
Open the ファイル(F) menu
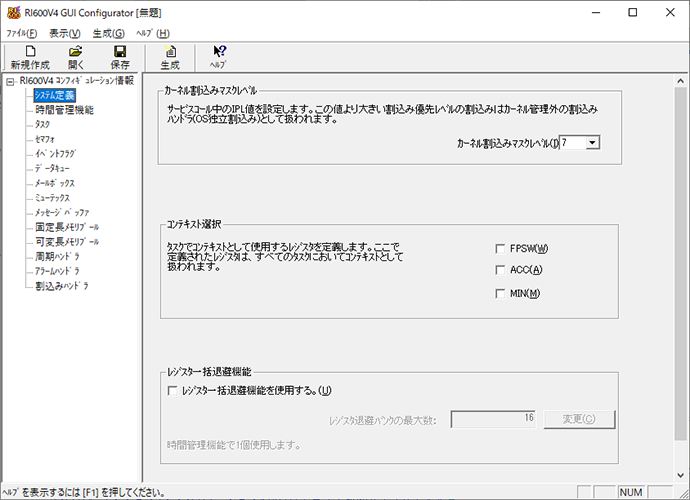[22, 33]
